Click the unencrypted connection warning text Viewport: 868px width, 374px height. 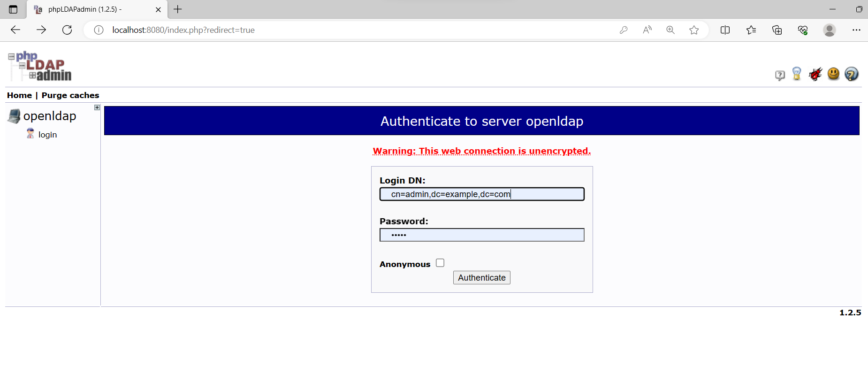pyautogui.click(x=482, y=151)
